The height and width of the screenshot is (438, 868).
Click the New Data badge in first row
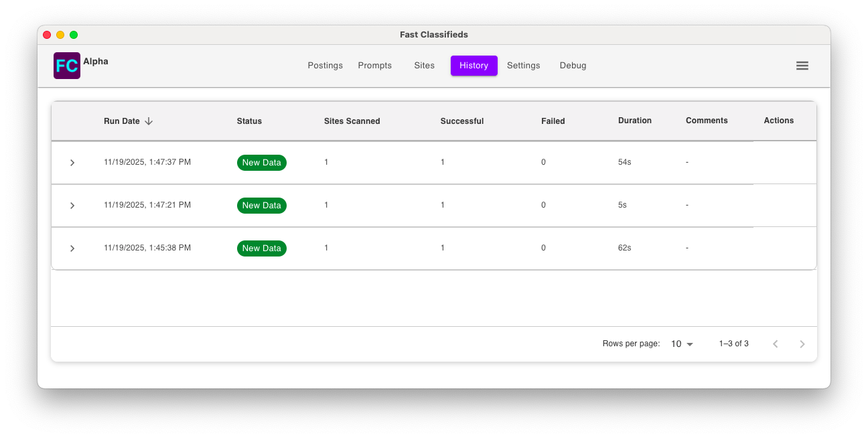(261, 163)
